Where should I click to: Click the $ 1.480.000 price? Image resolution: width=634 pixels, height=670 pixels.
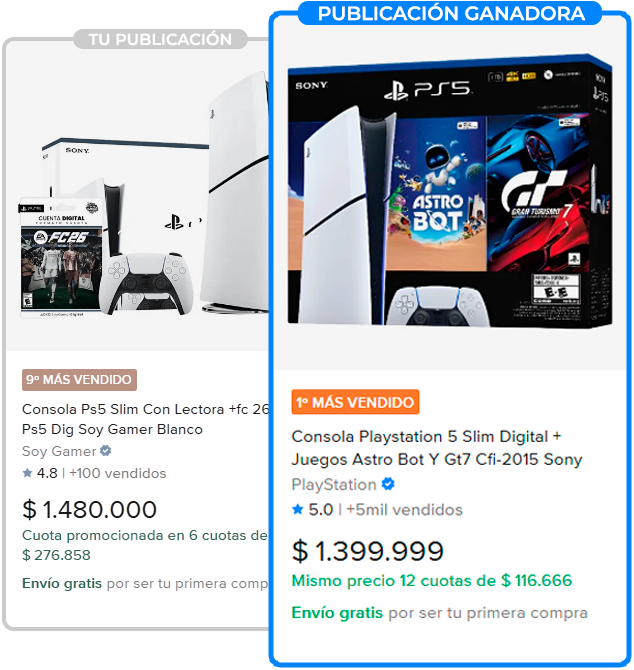tap(89, 509)
